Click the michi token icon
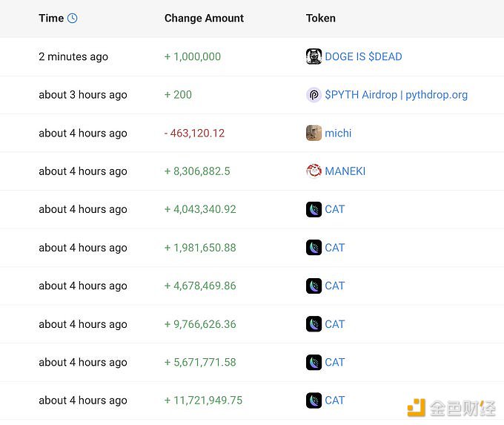The image size is (504, 425). (314, 134)
